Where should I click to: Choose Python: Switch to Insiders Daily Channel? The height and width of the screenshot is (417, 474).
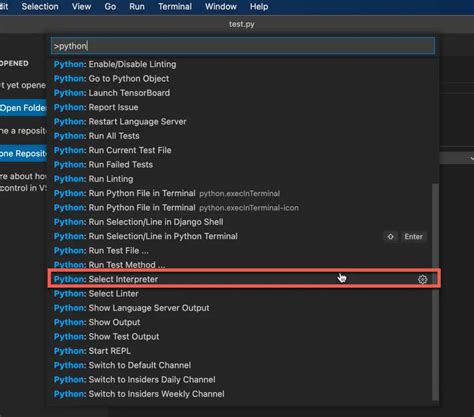coord(243,380)
